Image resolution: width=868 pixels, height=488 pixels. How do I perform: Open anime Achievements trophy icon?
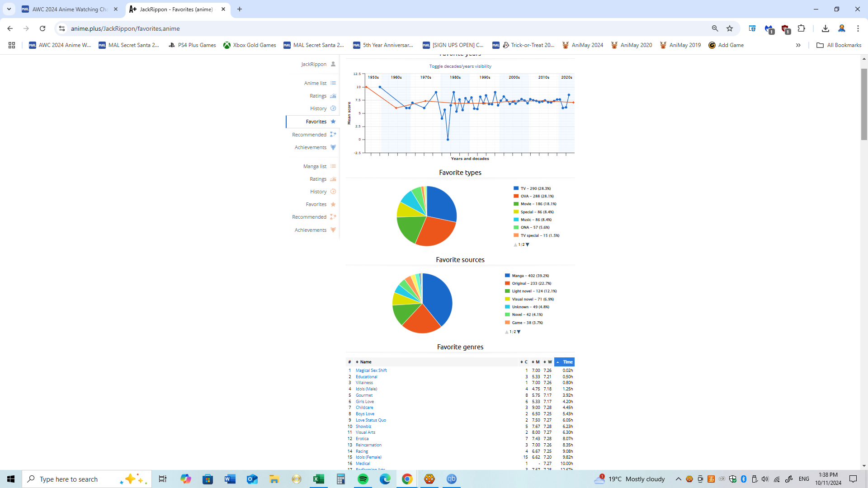pyautogui.click(x=333, y=147)
